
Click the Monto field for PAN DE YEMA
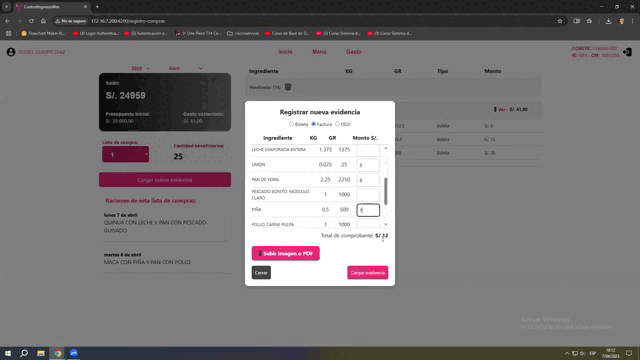[368, 180]
